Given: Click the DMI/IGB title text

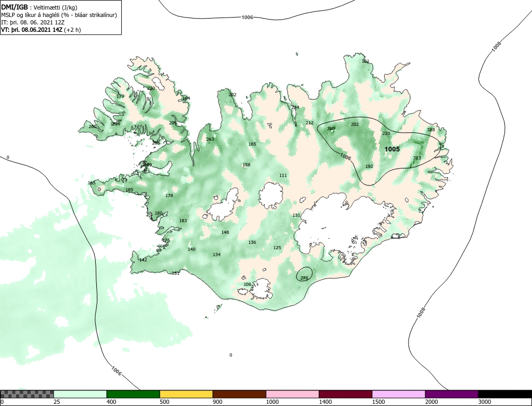Looking at the screenshot, I should point(14,8).
